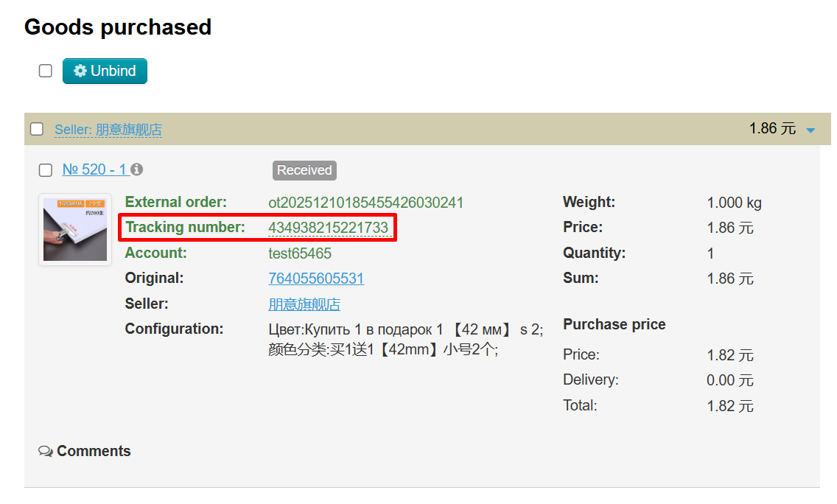Tick the select-all checkbox beside Unbind
The width and height of the screenshot is (837, 504).
46,71
